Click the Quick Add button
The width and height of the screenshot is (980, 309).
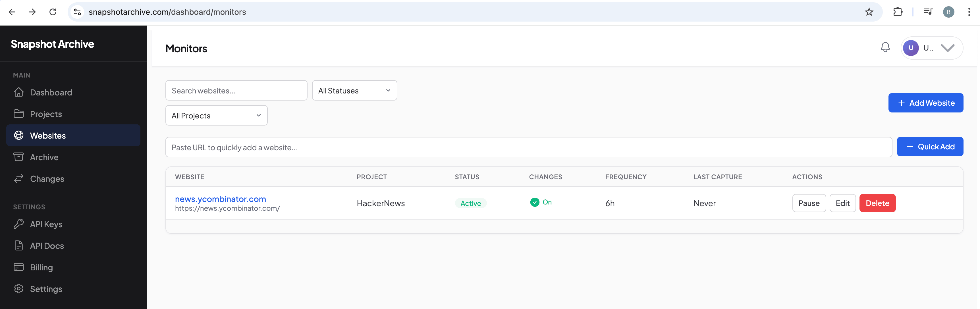[930, 146]
